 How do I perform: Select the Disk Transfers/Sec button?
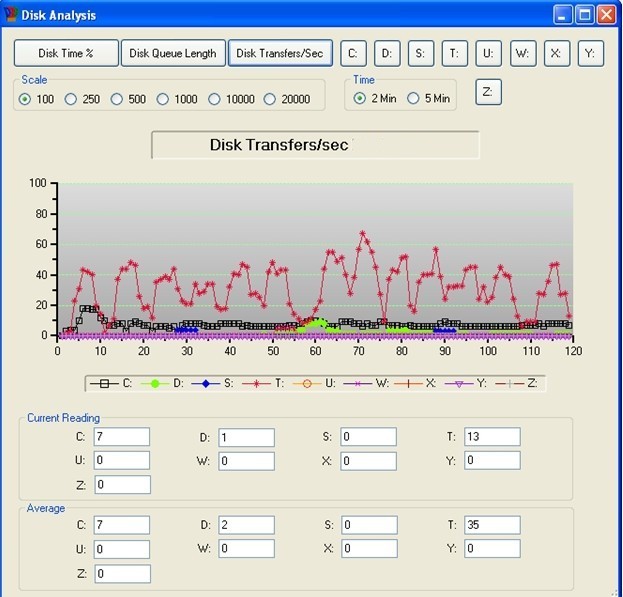coord(280,53)
